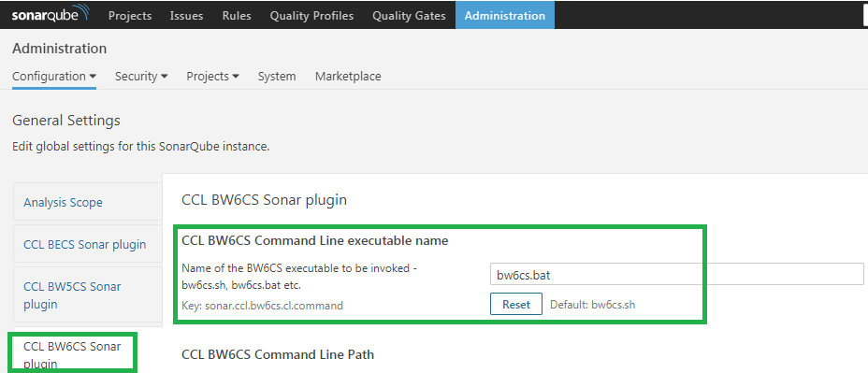Screen dimensions: 868x373
Task: Expand the administration Projects dropdown
Action: pos(212,77)
